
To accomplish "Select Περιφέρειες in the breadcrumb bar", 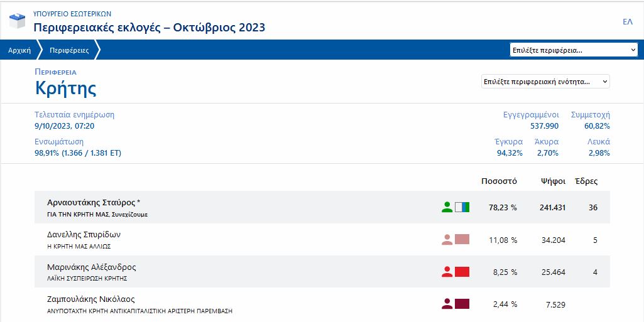I will (69, 50).
